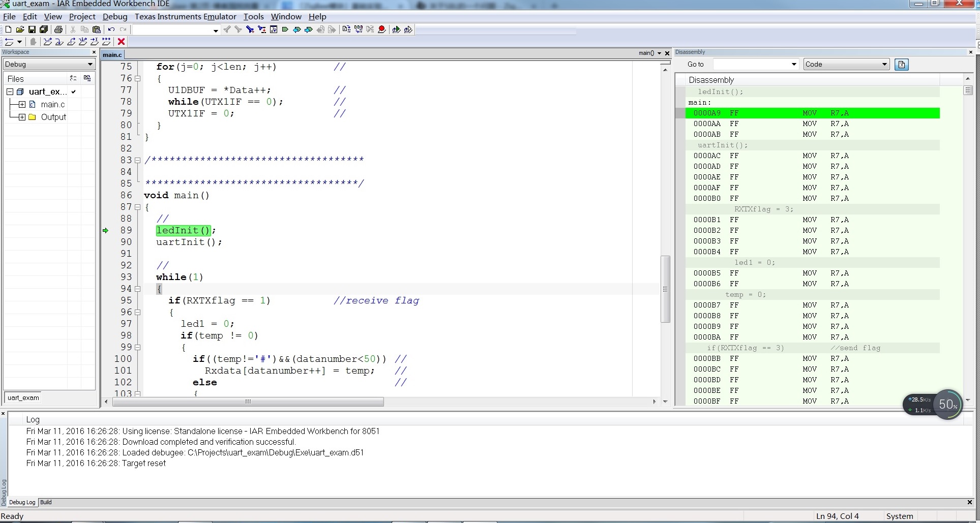980x523 pixels.
Task: Click the Save All icon
Action: (44, 29)
